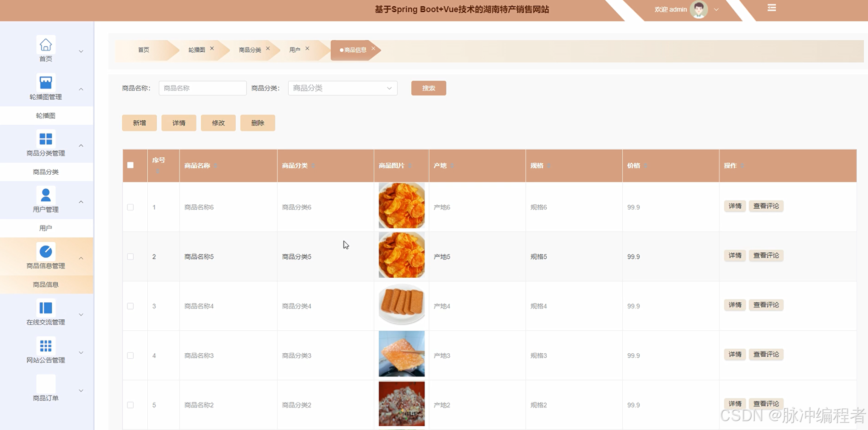Sort by 价格 column arrows
The width and height of the screenshot is (868, 430).
(645, 166)
